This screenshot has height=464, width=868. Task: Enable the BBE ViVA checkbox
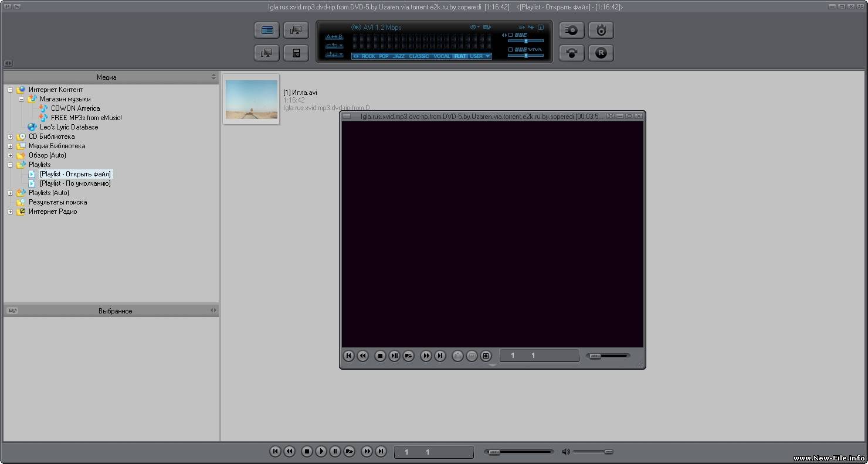coord(510,50)
